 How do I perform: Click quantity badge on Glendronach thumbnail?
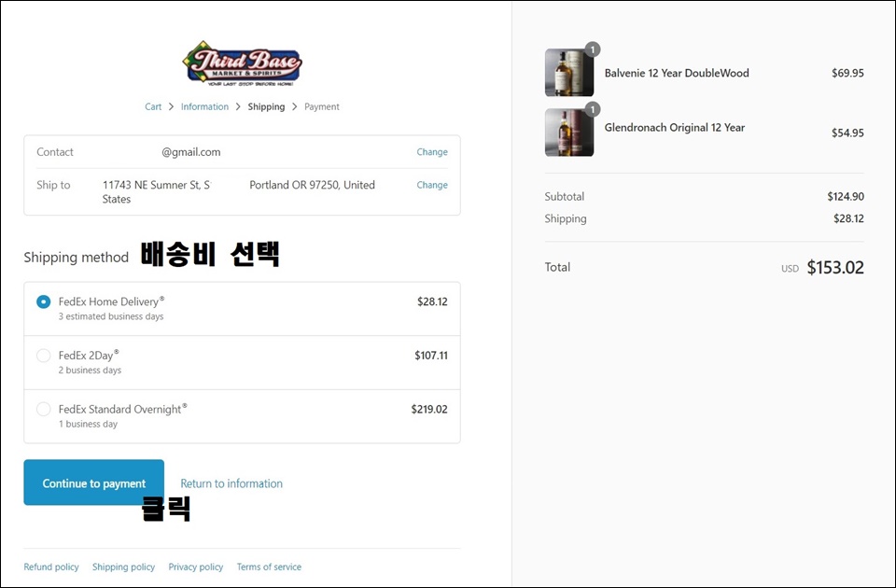593,109
